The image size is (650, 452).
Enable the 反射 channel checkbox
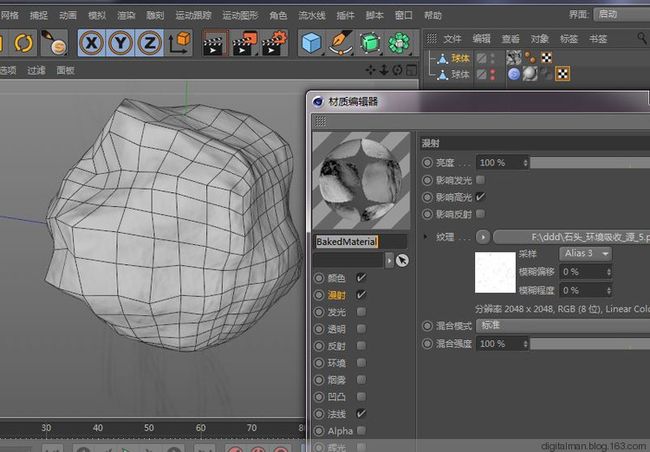coord(361,346)
